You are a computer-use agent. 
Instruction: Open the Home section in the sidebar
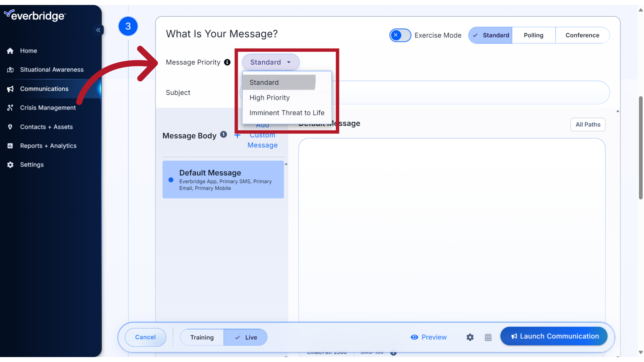(x=29, y=51)
